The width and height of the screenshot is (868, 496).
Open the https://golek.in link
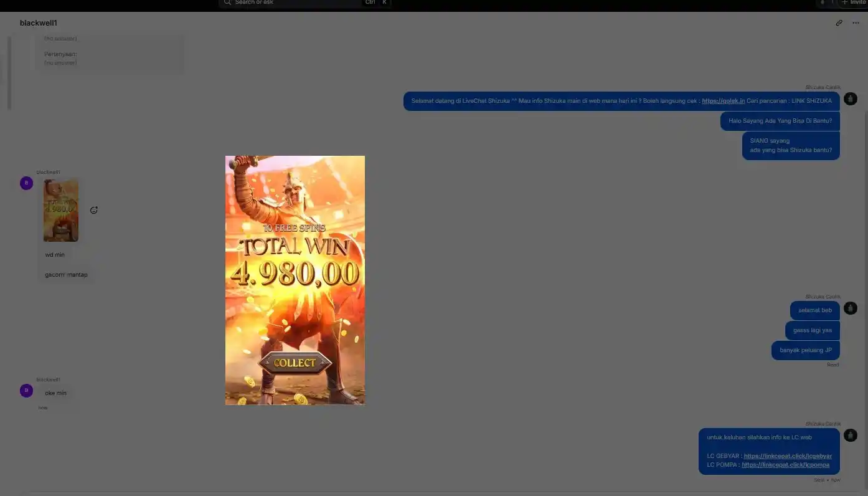[723, 101]
